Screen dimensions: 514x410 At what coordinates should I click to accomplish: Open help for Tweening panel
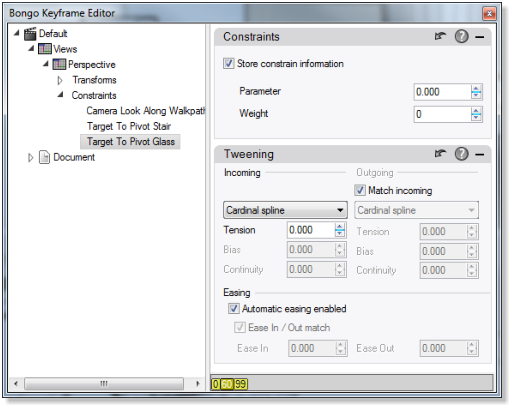coord(462,154)
